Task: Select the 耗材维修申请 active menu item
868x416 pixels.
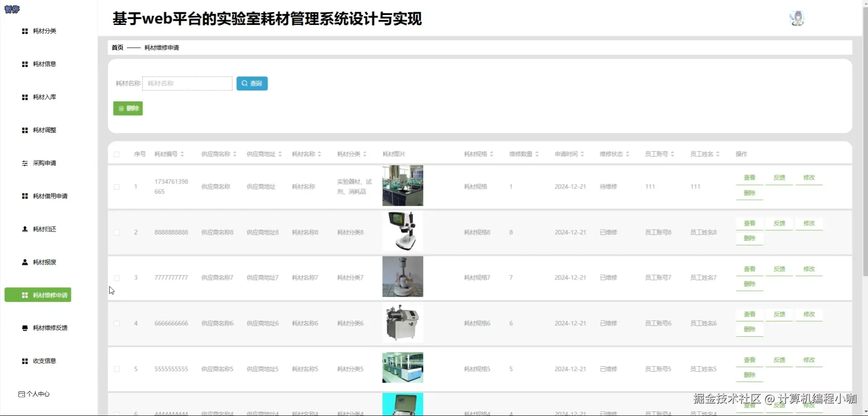Action: [38, 295]
